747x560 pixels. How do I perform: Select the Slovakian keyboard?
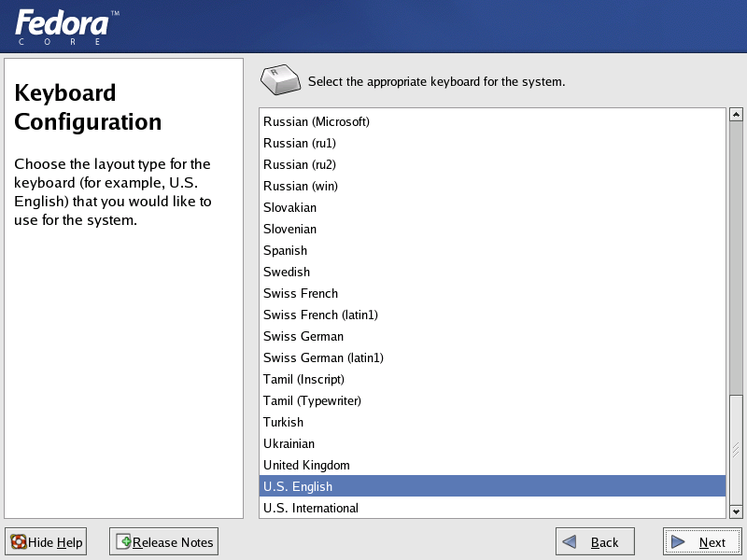pyautogui.click(x=492, y=207)
